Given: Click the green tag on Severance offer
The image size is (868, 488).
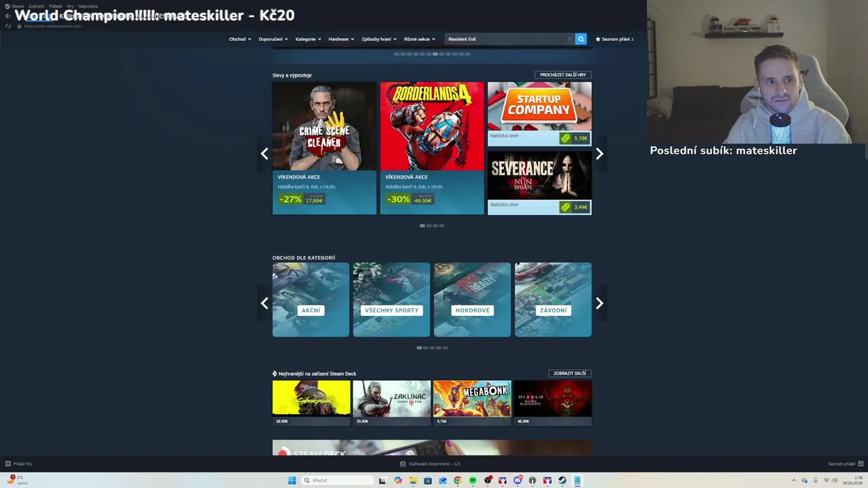Looking at the screenshot, I should pyautogui.click(x=566, y=207).
